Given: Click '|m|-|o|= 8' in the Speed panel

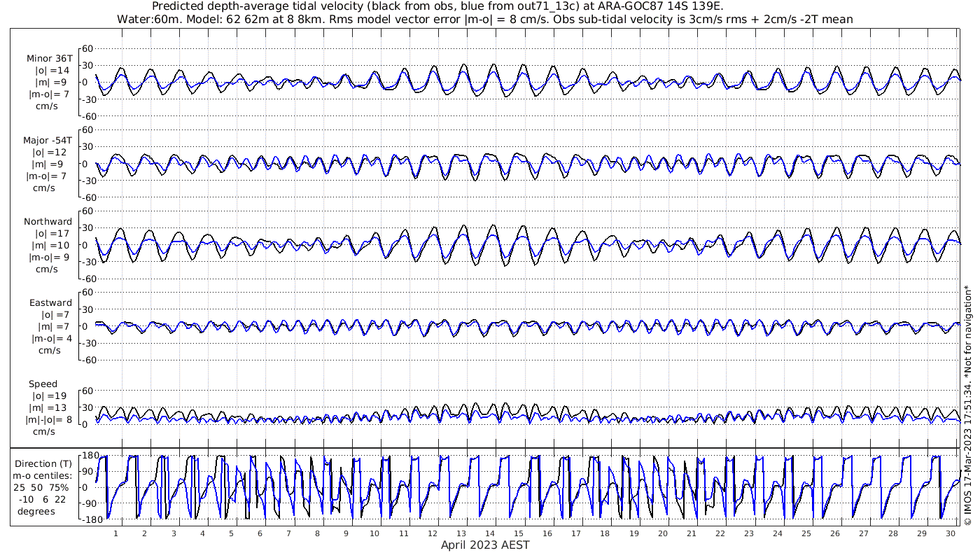Looking at the screenshot, I should point(48,419).
